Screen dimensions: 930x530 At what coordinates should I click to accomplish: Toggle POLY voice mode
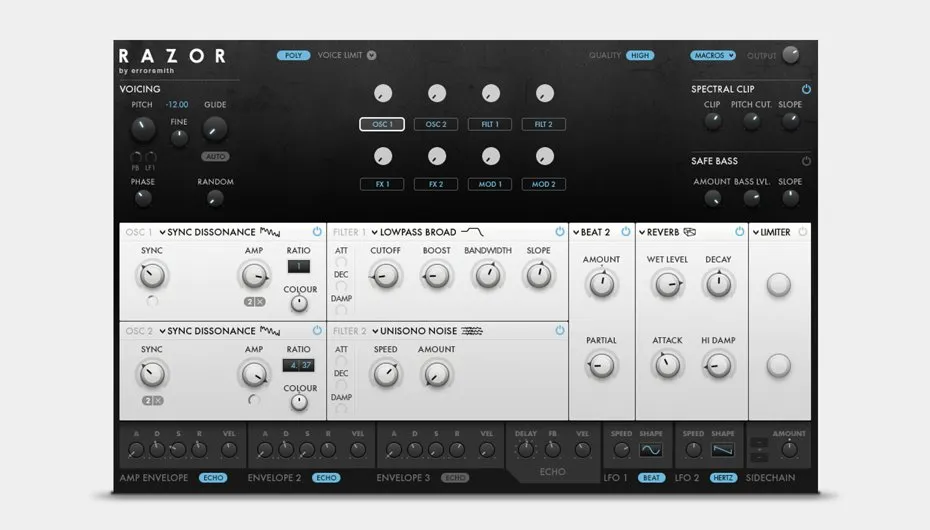[x=293, y=55]
